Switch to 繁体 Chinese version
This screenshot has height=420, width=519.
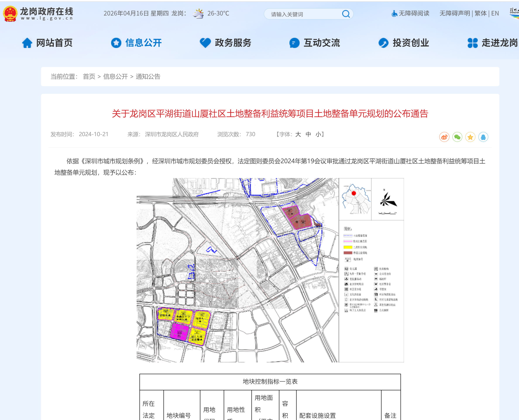coord(480,13)
